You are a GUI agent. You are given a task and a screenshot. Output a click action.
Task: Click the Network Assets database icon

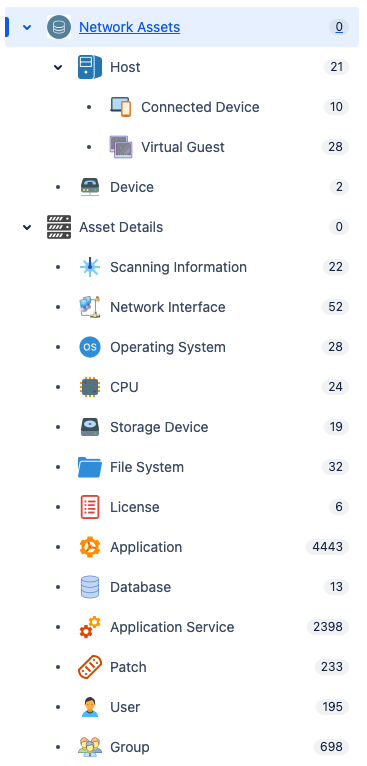59,27
